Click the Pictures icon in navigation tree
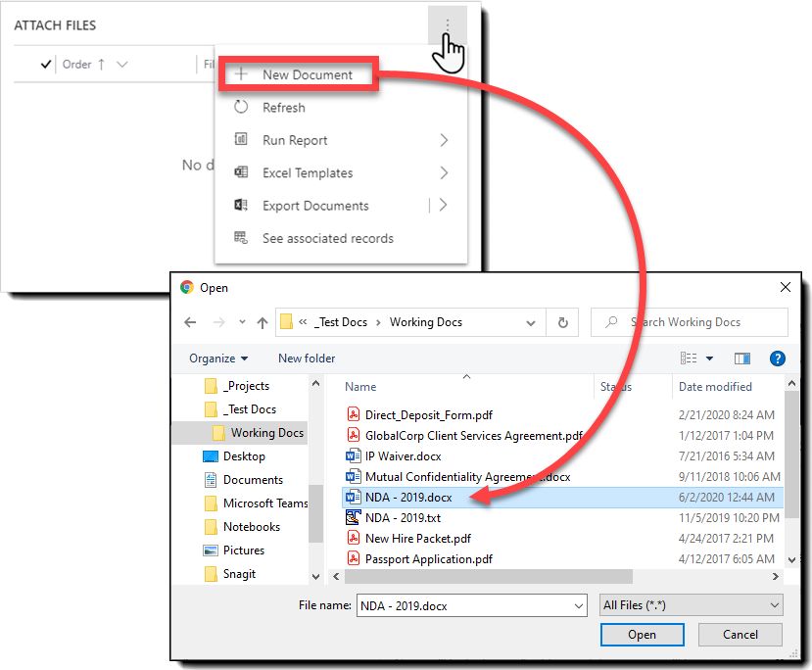812x670 pixels. click(211, 550)
